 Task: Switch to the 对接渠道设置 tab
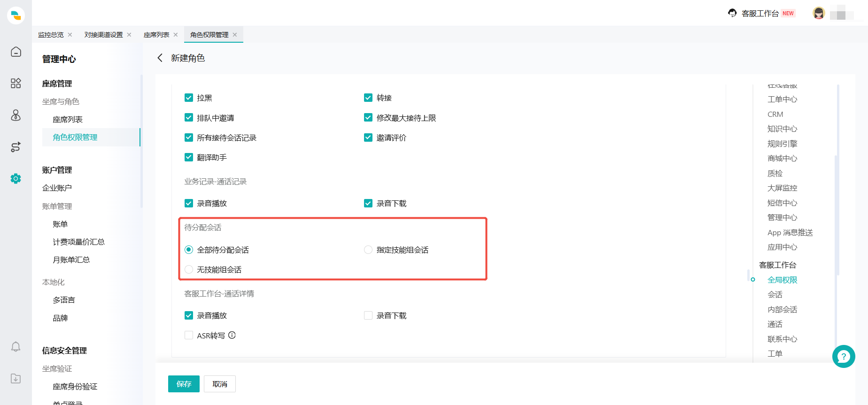click(x=103, y=35)
